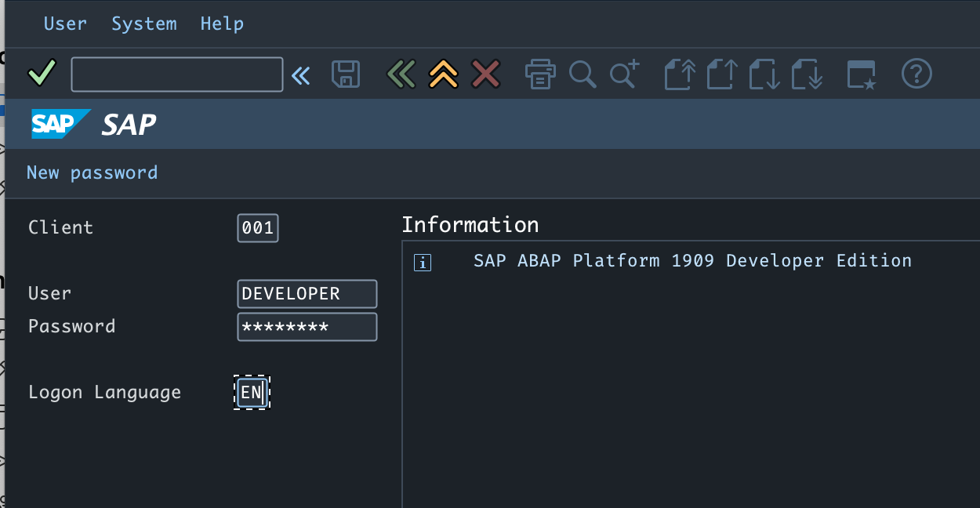Click the Find Next icon
Image resolution: width=980 pixels, height=508 pixels.
pos(623,74)
